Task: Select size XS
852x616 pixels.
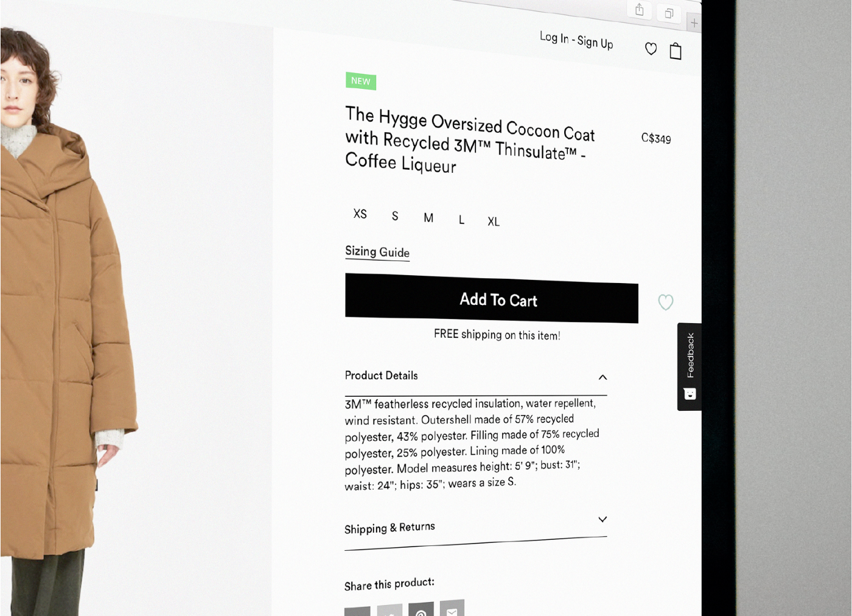Action: point(360,214)
